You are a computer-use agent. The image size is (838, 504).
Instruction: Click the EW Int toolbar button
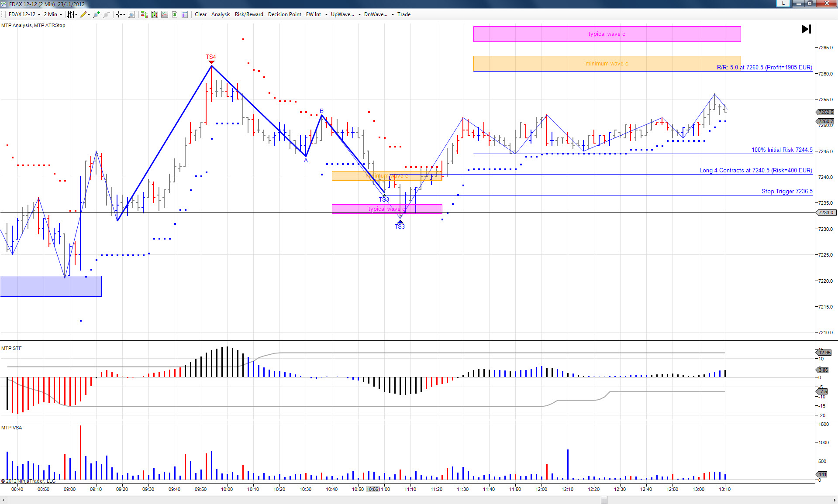tap(314, 14)
